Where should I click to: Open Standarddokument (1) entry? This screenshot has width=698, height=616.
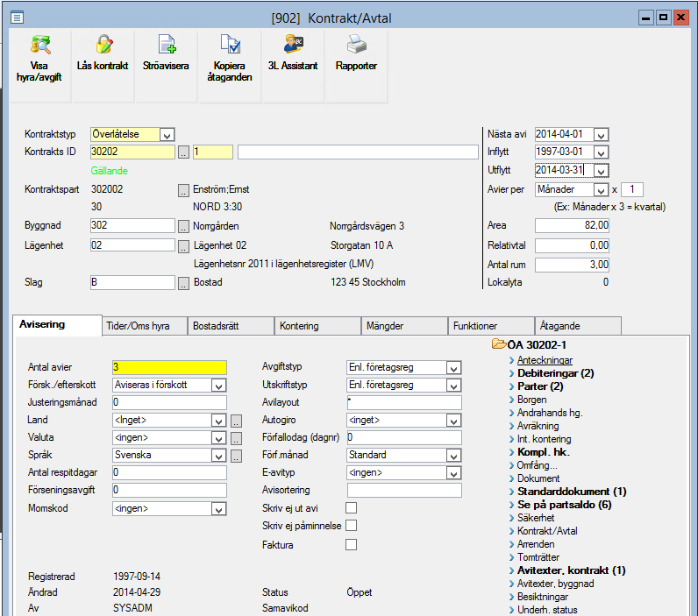click(x=572, y=492)
